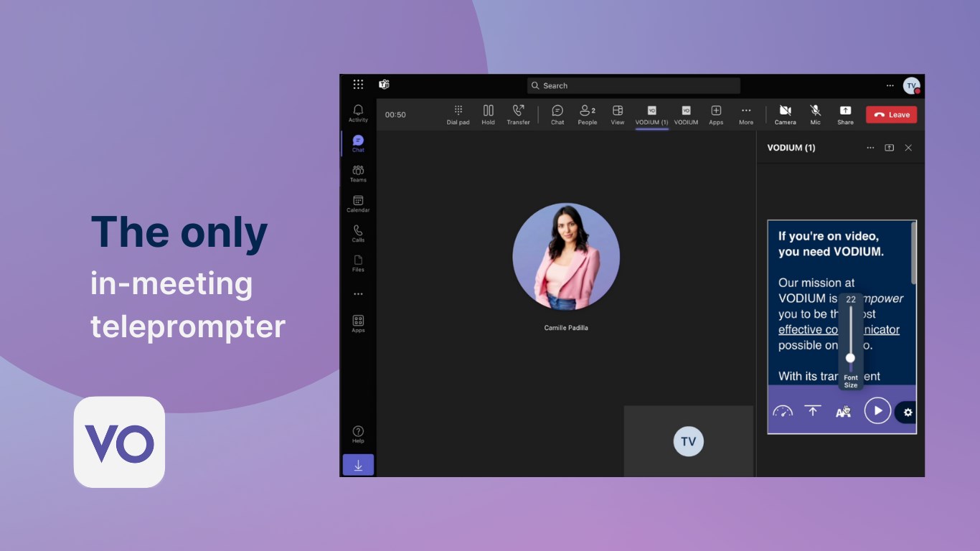
Task: Select the VODIUM (1) meeting tab
Action: pos(651,115)
